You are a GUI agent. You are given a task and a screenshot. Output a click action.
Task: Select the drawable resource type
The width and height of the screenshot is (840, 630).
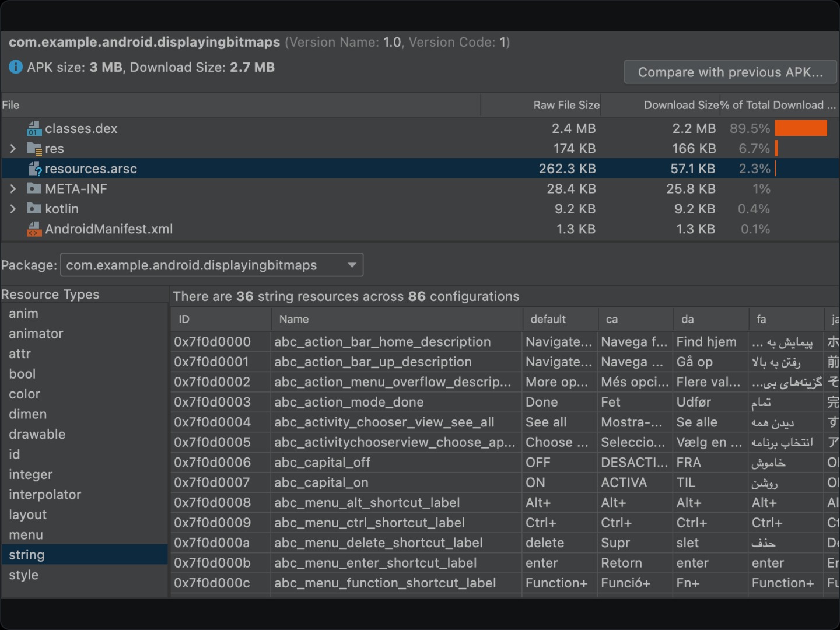coord(84,434)
